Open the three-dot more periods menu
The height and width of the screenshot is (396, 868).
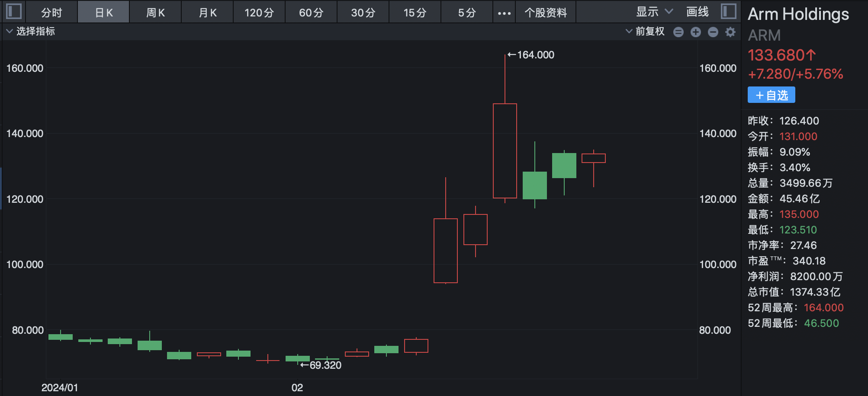point(504,13)
